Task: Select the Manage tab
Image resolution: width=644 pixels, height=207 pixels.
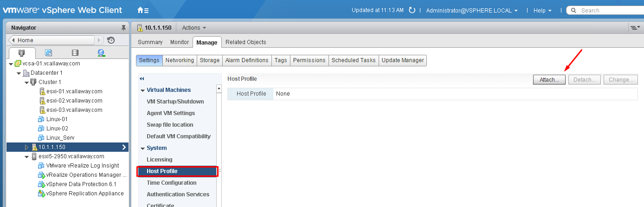Action: (x=207, y=42)
